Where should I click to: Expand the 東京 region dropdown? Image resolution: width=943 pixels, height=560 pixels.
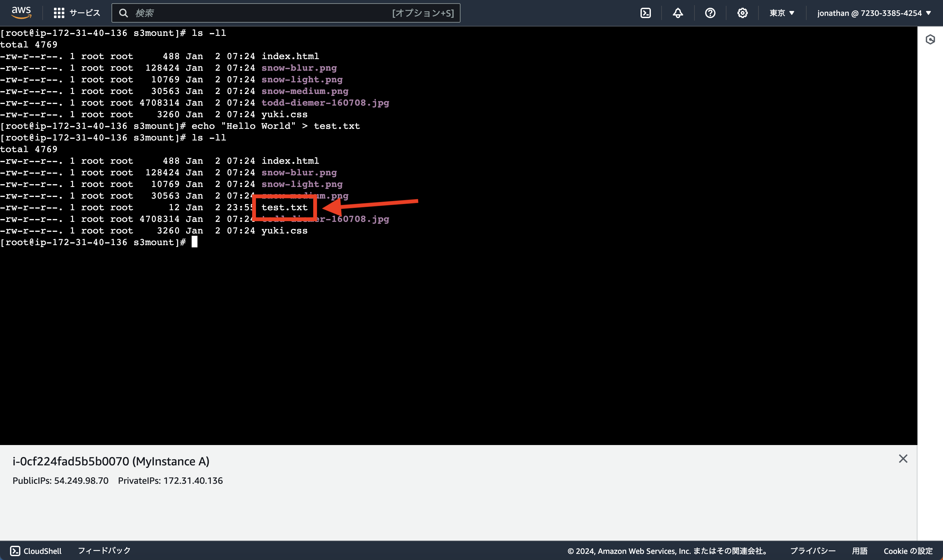[x=781, y=13]
